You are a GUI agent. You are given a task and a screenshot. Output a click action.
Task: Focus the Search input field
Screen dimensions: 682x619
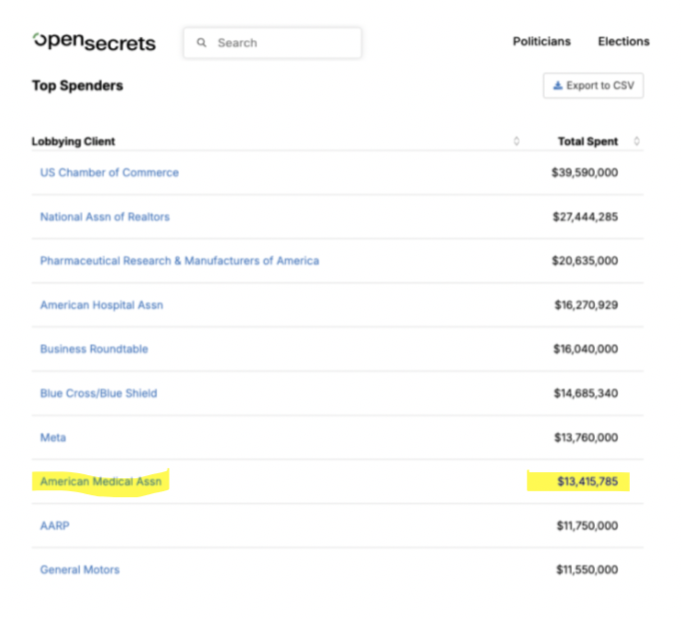point(272,43)
